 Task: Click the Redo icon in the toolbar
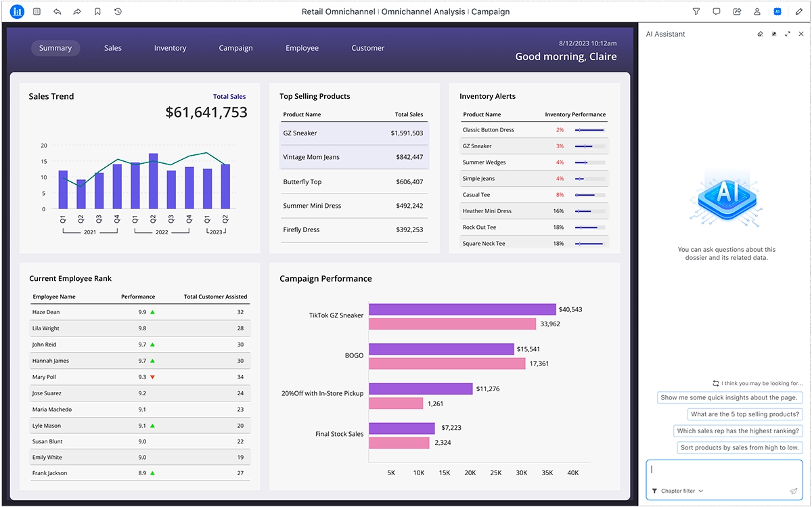pos(76,12)
